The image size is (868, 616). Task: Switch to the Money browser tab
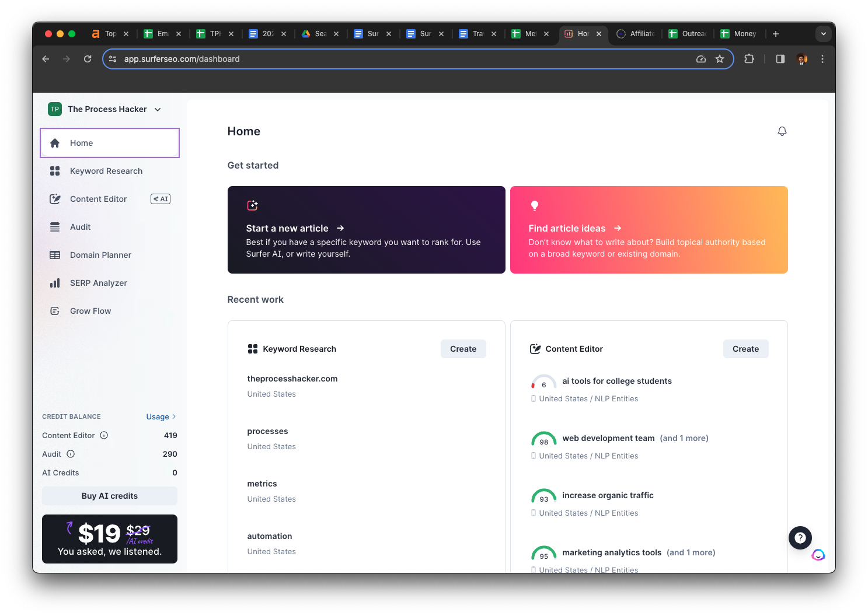click(x=739, y=34)
